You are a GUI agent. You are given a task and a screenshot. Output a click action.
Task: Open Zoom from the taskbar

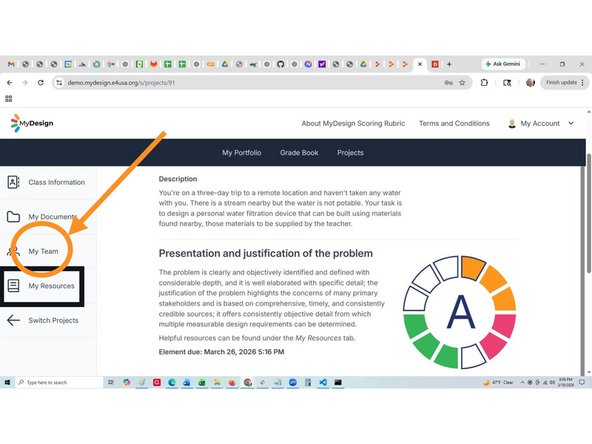pos(293,382)
